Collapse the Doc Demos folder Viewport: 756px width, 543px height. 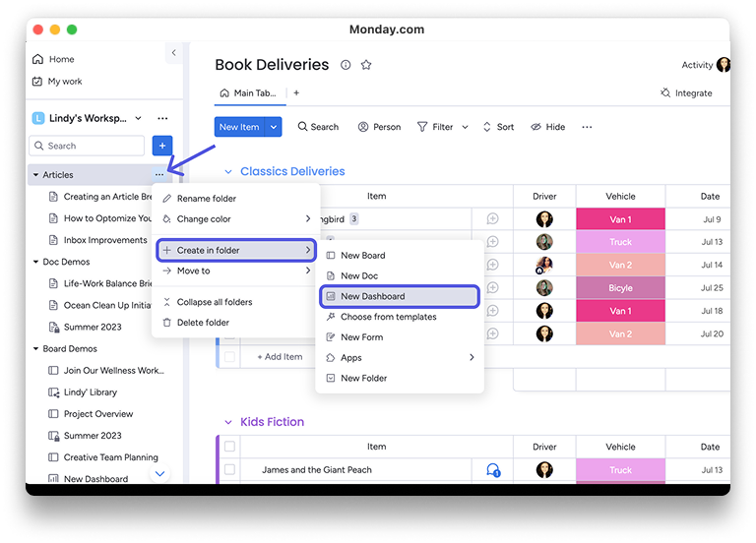35,262
